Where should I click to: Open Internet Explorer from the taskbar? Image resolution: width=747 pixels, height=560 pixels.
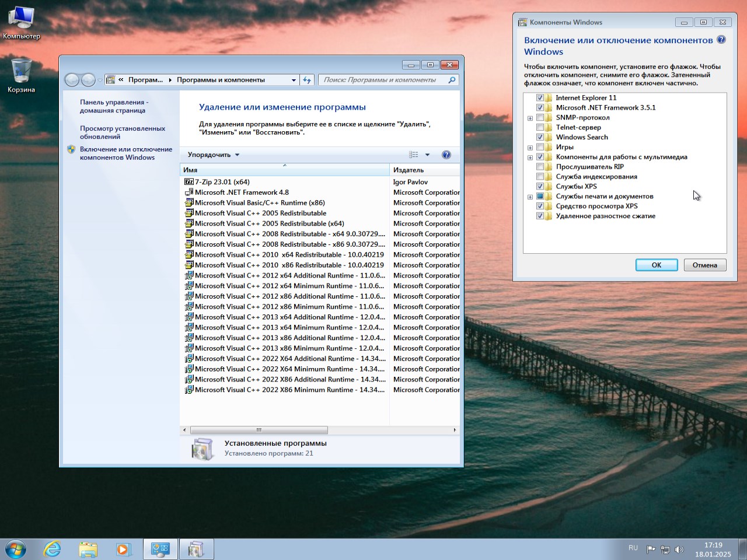tap(52, 548)
